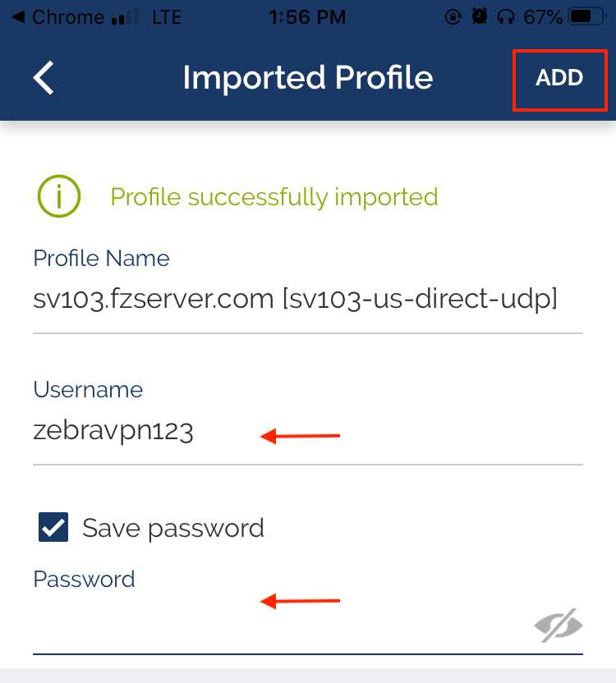This screenshot has height=683, width=616.
Task: Click the ADD button to save profile
Action: [x=559, y=78]
